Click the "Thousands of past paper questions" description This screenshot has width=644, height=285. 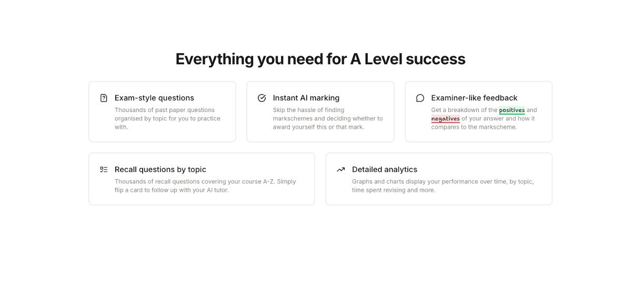point(165,110)
